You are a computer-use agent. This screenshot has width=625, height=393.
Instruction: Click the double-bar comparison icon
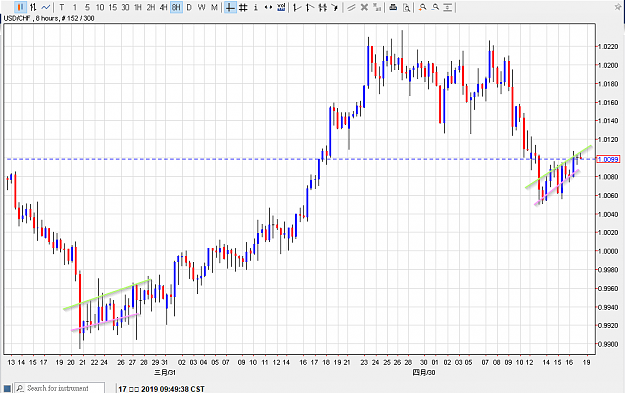(x=322, y=7)
